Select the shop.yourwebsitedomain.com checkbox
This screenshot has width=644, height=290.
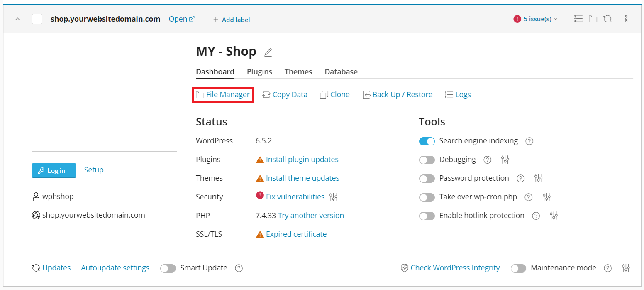pyautogui.click(x=37, y=19)
